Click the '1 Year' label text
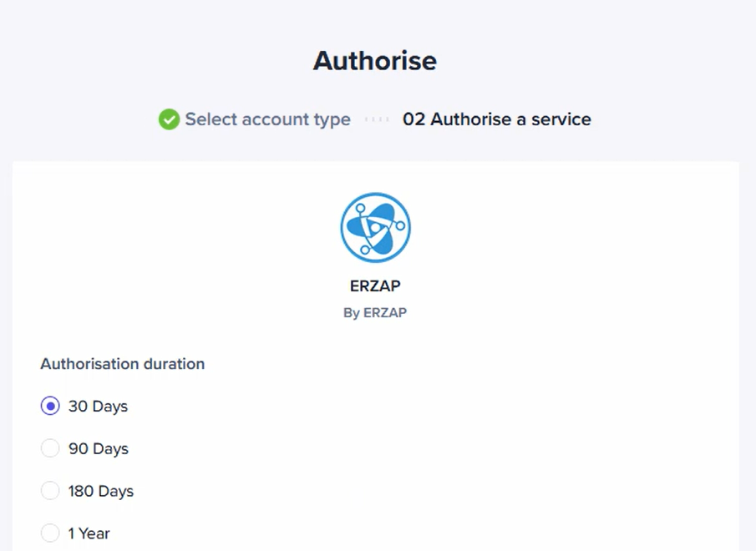 (x=89, y=533)
